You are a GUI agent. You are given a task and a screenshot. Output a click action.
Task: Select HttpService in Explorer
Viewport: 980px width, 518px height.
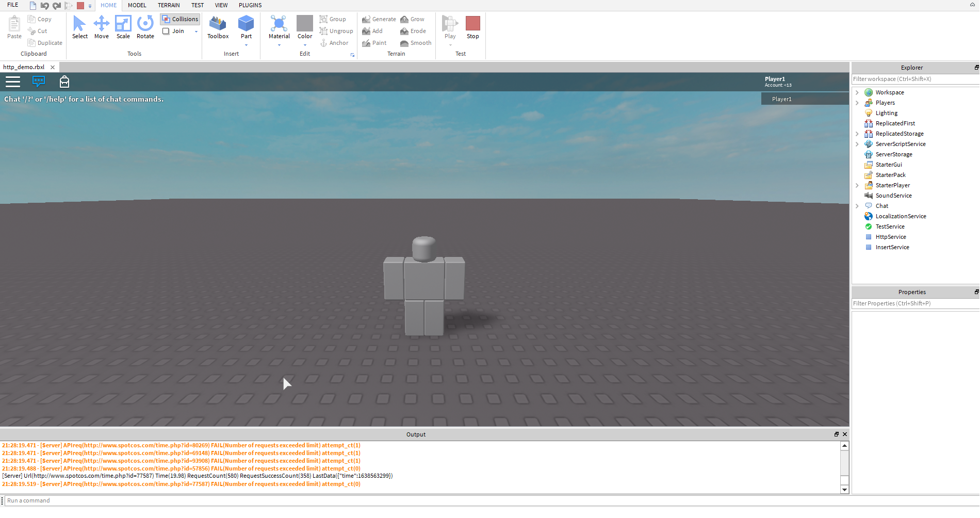point(890,237)
